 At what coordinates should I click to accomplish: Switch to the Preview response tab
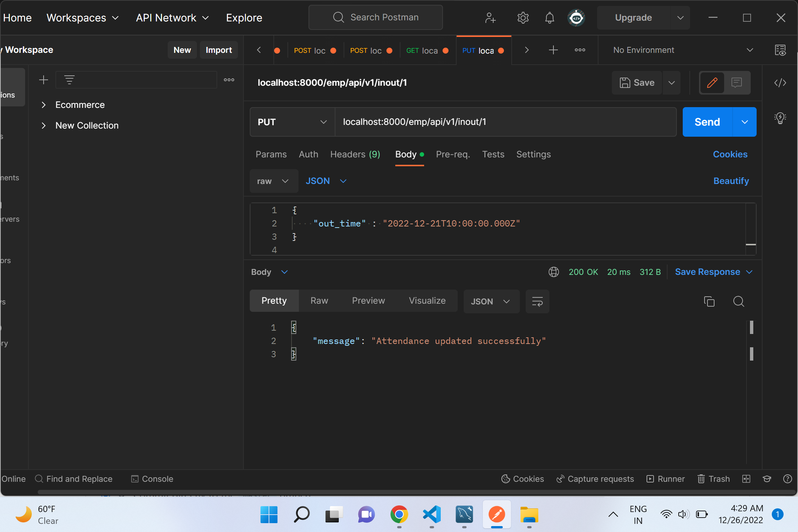[368, 300]
